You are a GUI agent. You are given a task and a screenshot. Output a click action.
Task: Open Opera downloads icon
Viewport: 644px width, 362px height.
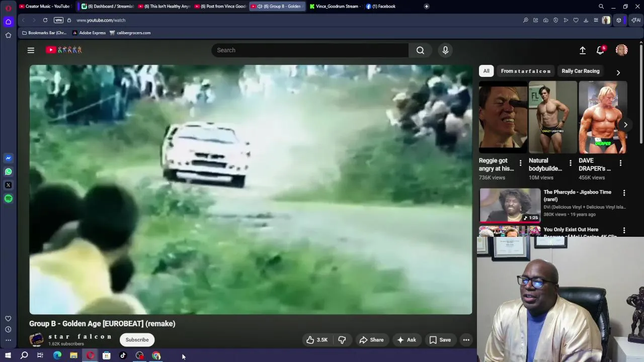pos(586,20)
